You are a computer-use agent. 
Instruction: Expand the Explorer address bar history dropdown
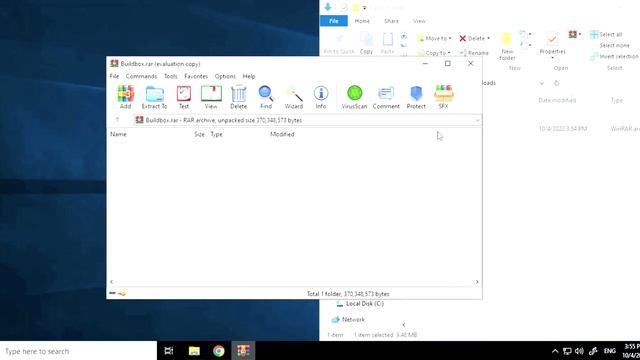[x=542, y=83]
